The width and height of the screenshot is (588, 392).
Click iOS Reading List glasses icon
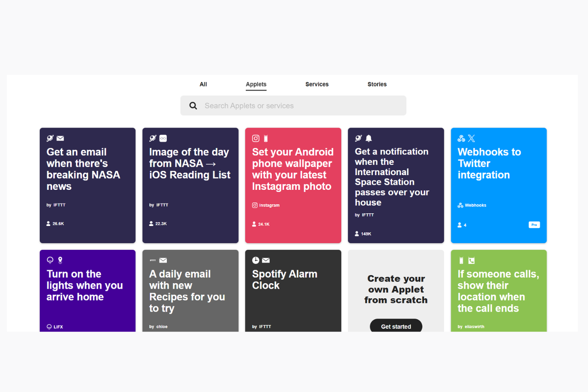click(163, 138)
